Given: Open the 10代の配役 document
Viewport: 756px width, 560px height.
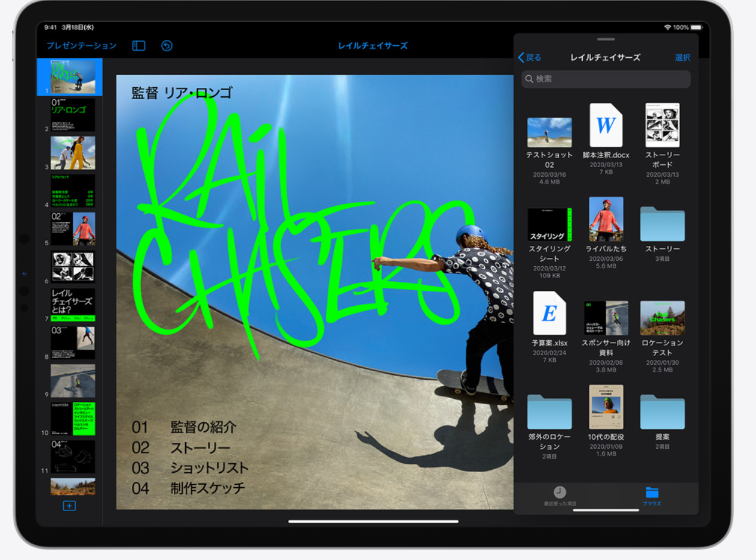Looking at the screenshot, I should point(606,407).
